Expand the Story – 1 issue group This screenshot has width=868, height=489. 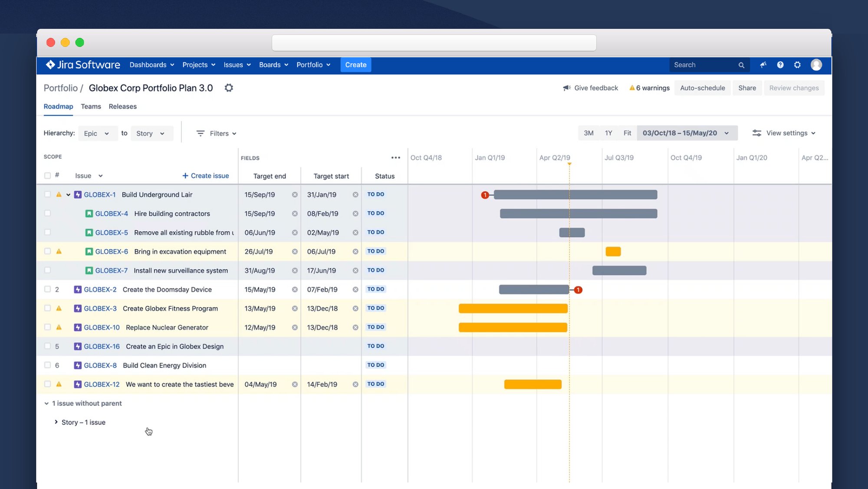(56, 422)
